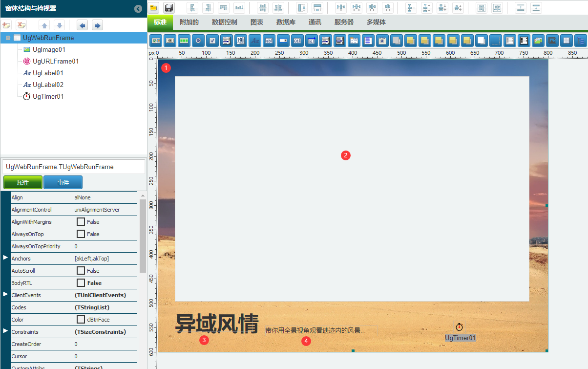Move the selected component up with the up arrow
The height and width of the screenshot is (369, 588).
point(44,25)
